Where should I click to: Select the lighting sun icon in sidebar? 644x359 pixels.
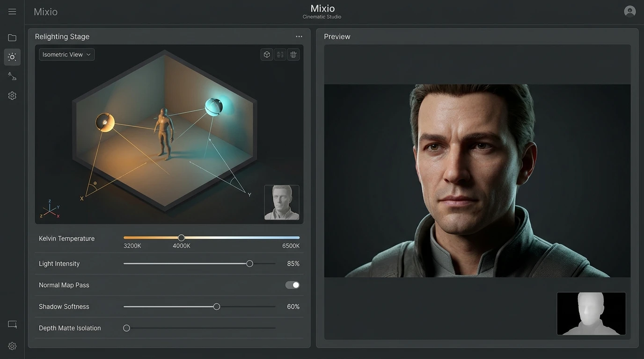(x=12, y=57)
